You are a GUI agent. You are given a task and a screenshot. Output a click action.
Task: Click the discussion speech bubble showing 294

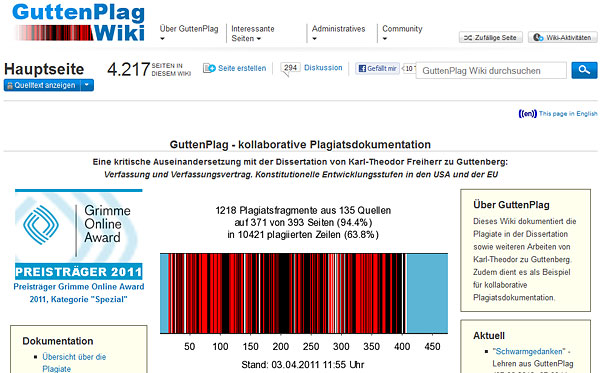tap(290, 68)
